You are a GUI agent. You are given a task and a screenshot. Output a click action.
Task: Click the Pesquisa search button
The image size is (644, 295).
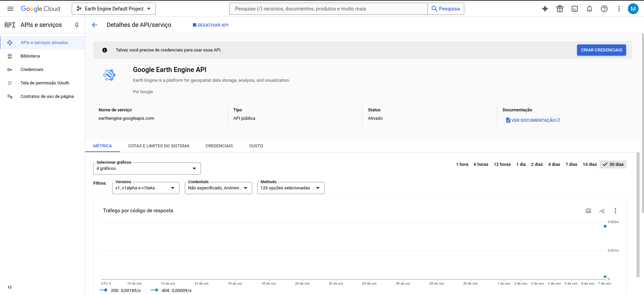click(x=446, y=9)
